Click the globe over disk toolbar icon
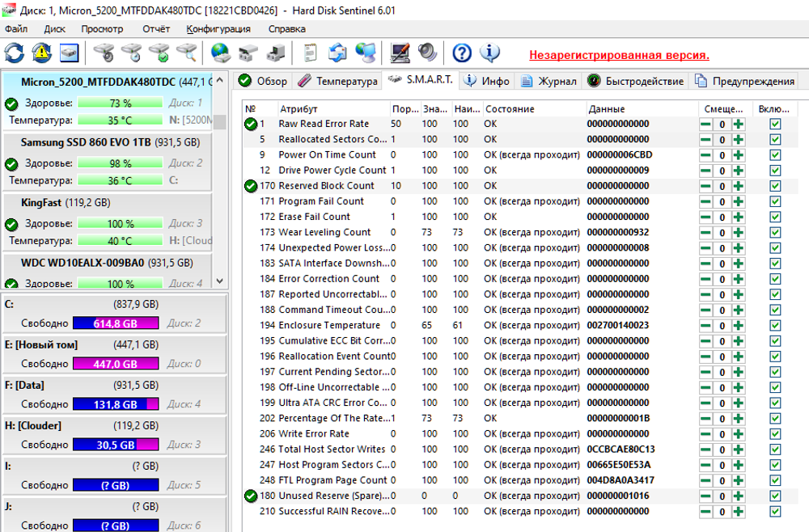 [221, 53]
